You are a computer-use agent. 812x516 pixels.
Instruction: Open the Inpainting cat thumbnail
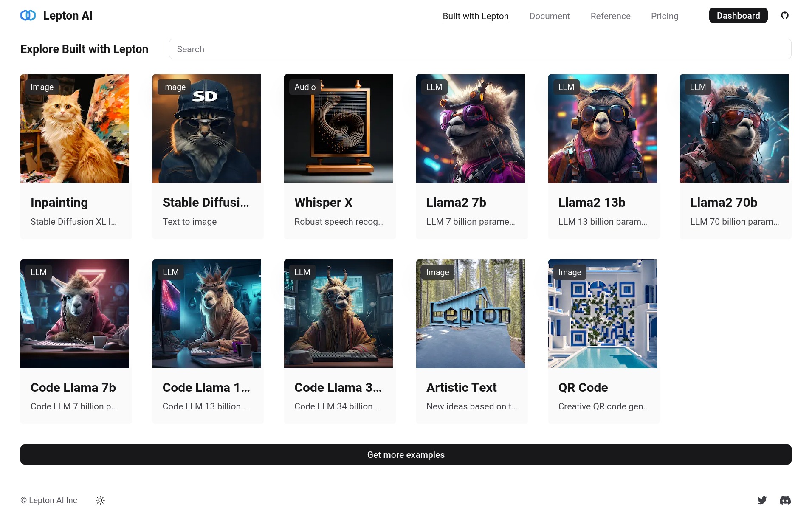coord(75,129)
